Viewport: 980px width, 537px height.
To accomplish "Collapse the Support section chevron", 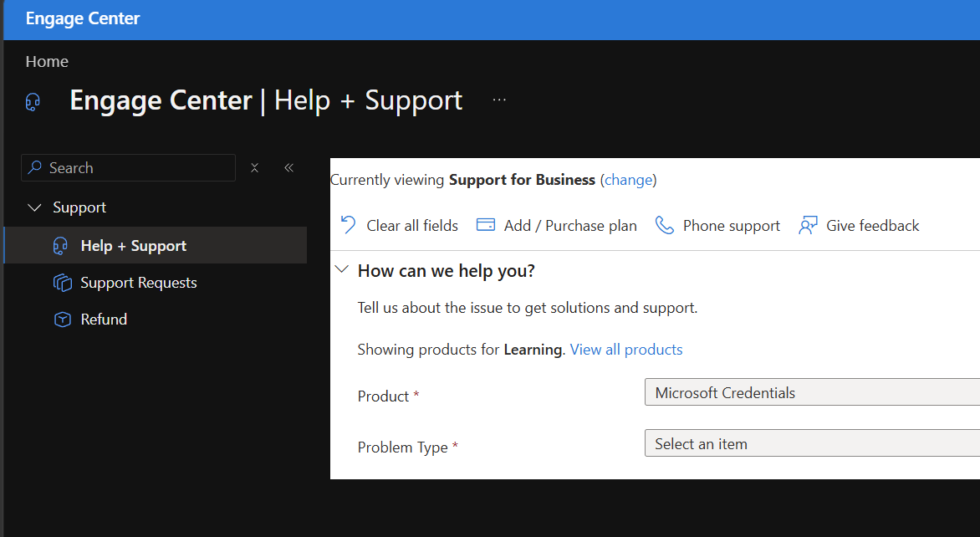I will click(x=35, y=207).
